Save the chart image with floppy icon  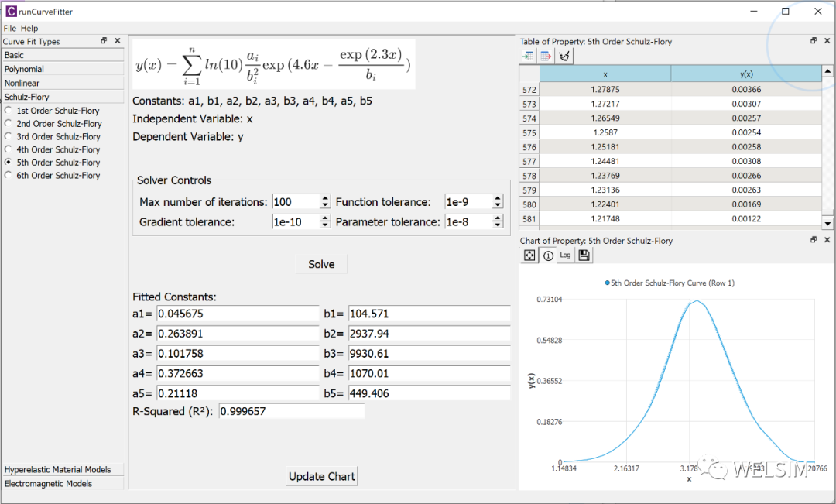tap(584, 255)
